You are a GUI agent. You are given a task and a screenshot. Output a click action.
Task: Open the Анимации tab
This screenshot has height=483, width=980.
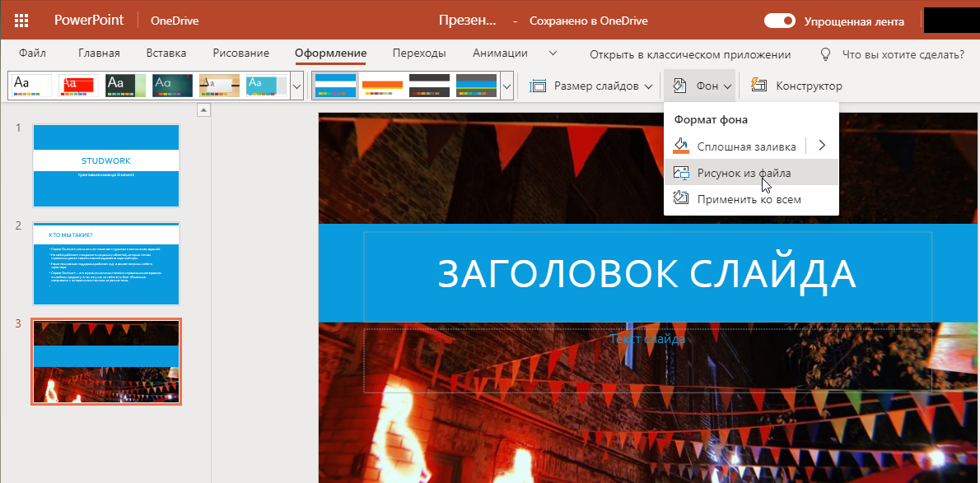500,53
